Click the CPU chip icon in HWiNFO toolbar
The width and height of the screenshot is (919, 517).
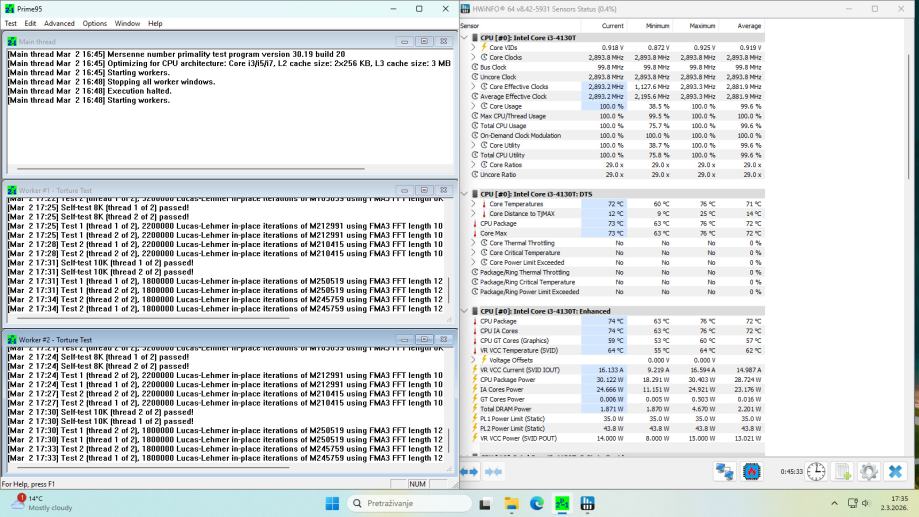tap(751, 471)
